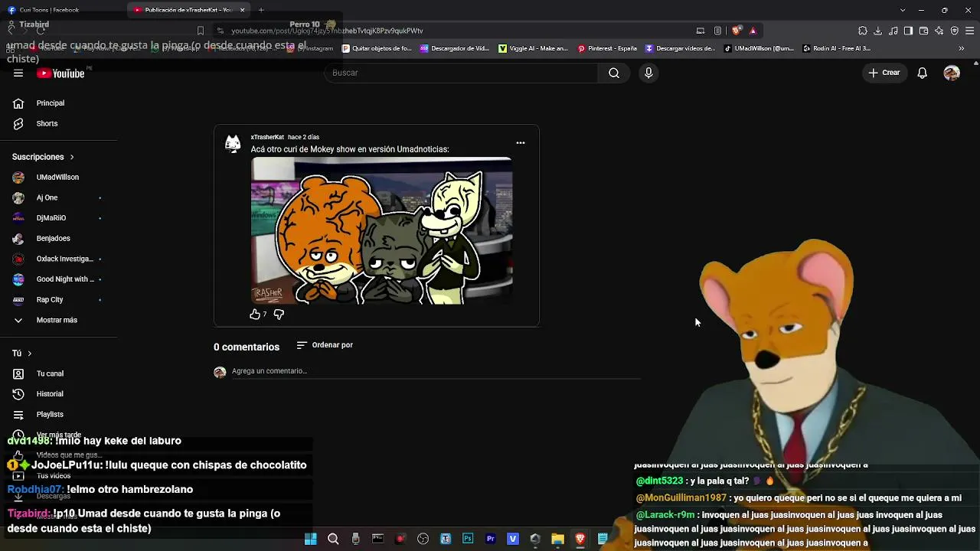Viewport: 980px width, 551px height.
Task: Open the post's three-dot options menu
Action: (x=521, y=143)
